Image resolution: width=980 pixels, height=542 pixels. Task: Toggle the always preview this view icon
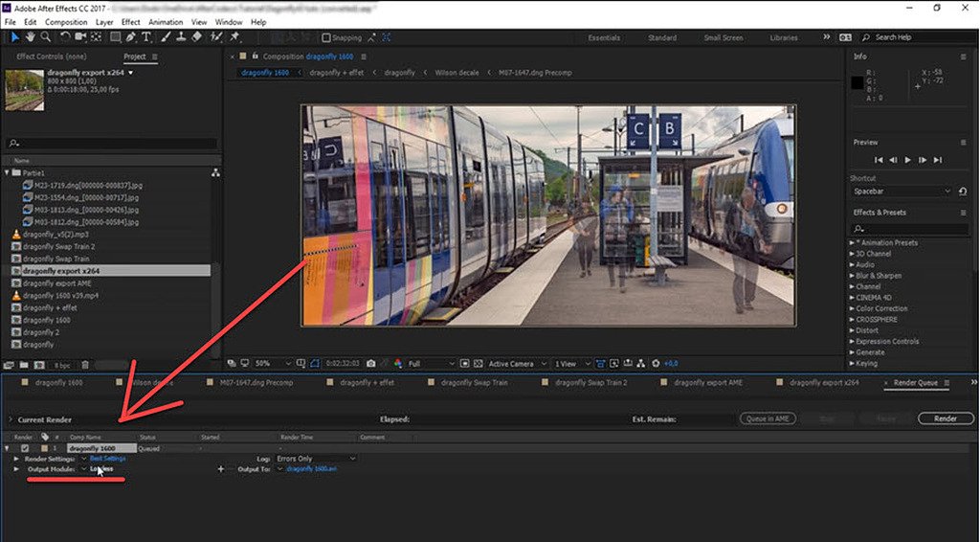click(232, 363)
